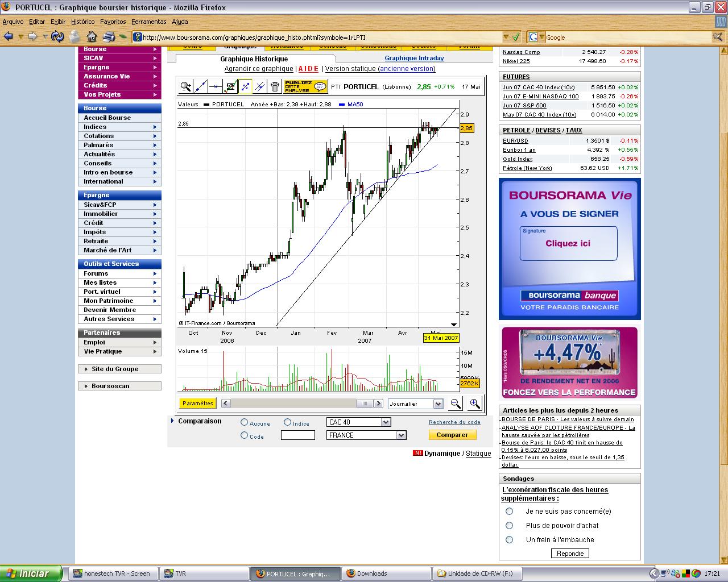Click the comparison code input field
Screen dimensions: 728x582
coord(298,435)
